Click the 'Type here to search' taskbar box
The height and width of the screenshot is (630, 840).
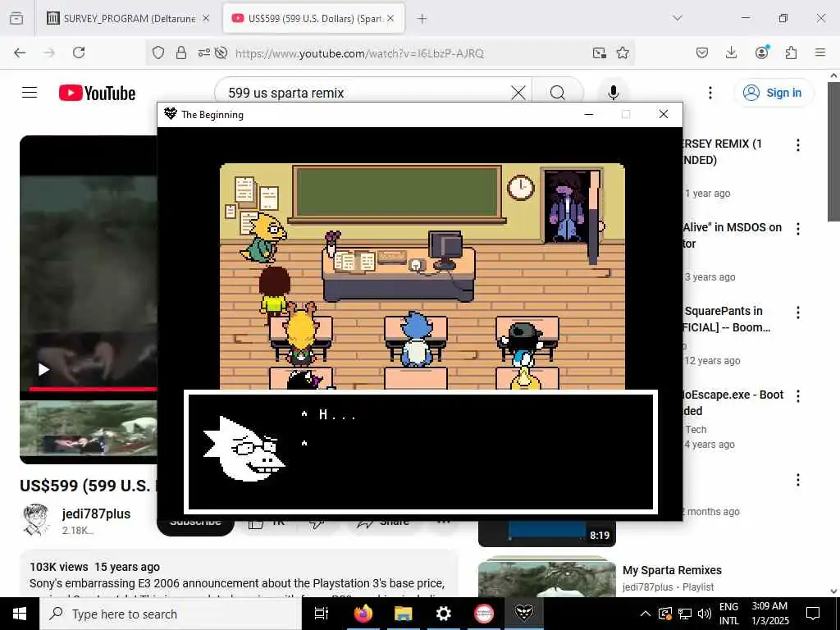tap(171, 614)
